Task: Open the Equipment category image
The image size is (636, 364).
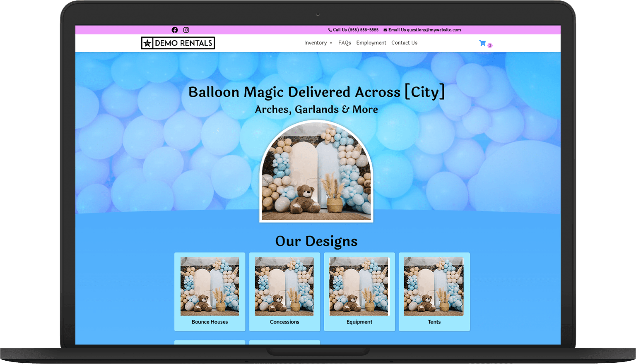Action: coord(359,292)
